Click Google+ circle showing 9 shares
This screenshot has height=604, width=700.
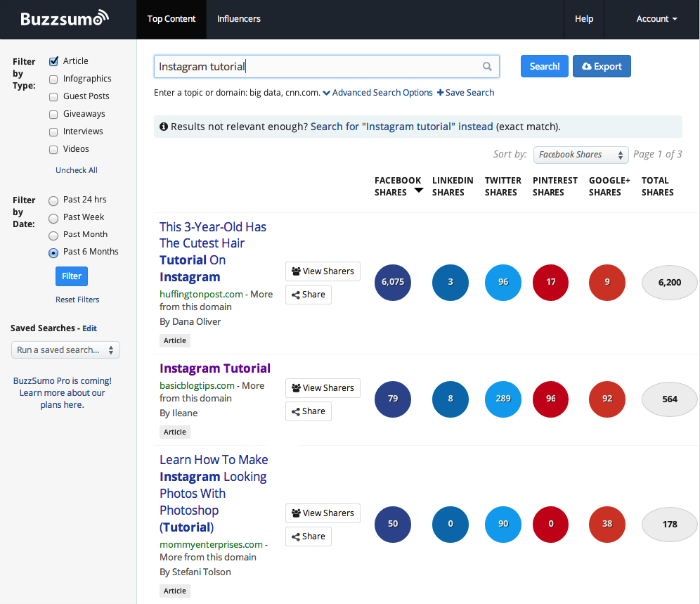click(x=607, y=282)
